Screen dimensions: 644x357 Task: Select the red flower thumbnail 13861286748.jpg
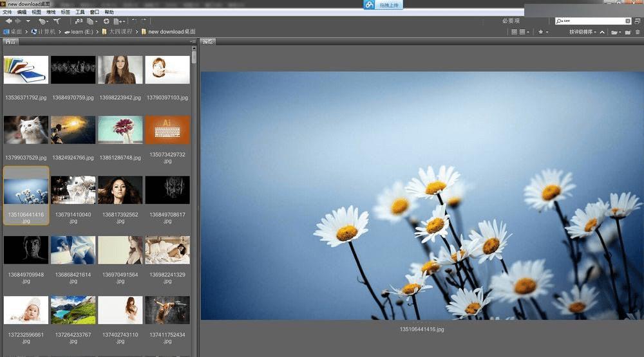pos(120,130)
